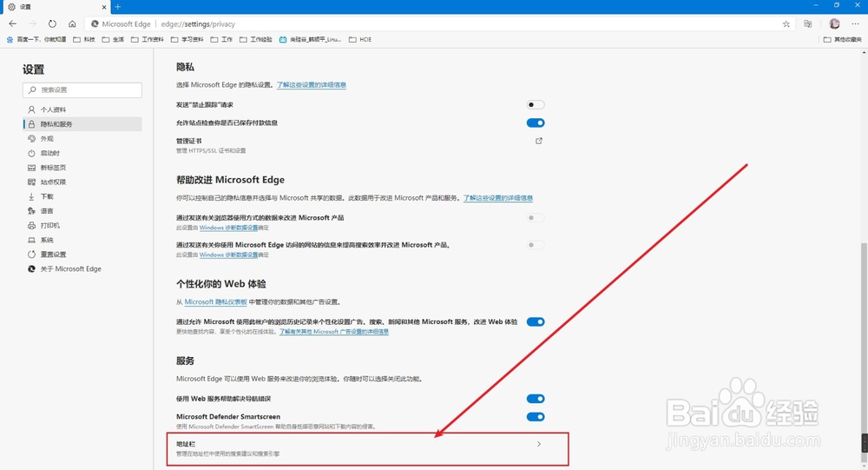Open second Windows 诊断数据设置 link

[x=228, y=255]
